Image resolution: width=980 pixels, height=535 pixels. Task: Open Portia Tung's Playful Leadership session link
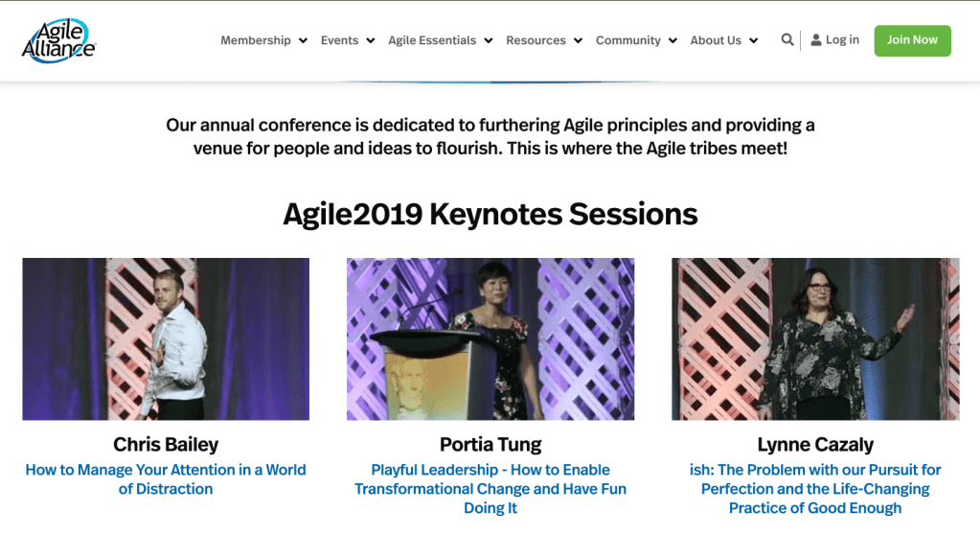pyautogui.click(x=490, y=489)
